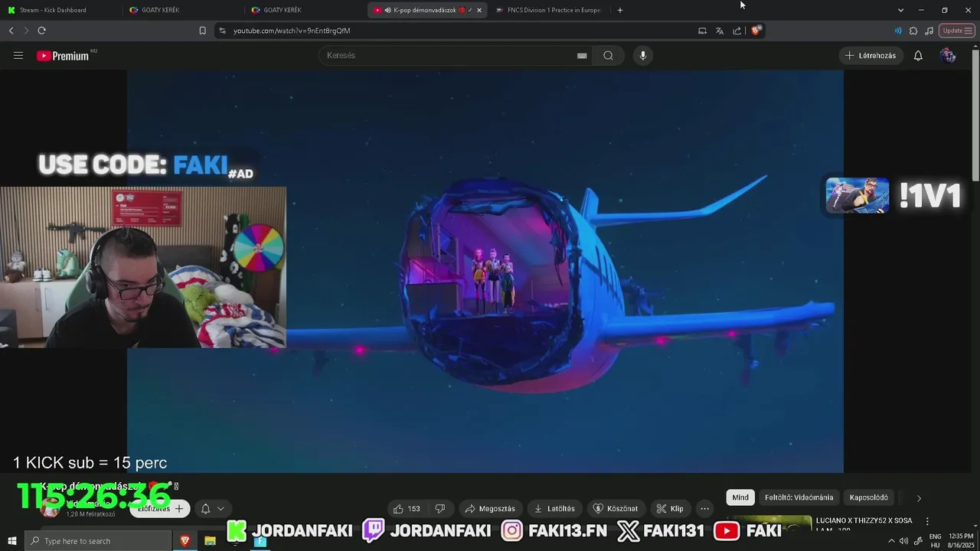The width and height of the screenshot is (980, 551).
Task: Open the Windows Start menu
Action: tap(11, 541)
